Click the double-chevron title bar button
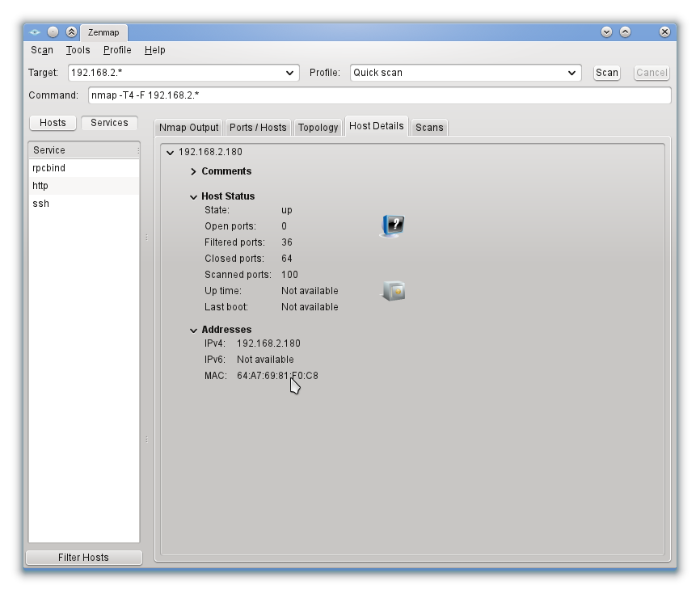This screenshot has width=700, height=594. point(71,32)
